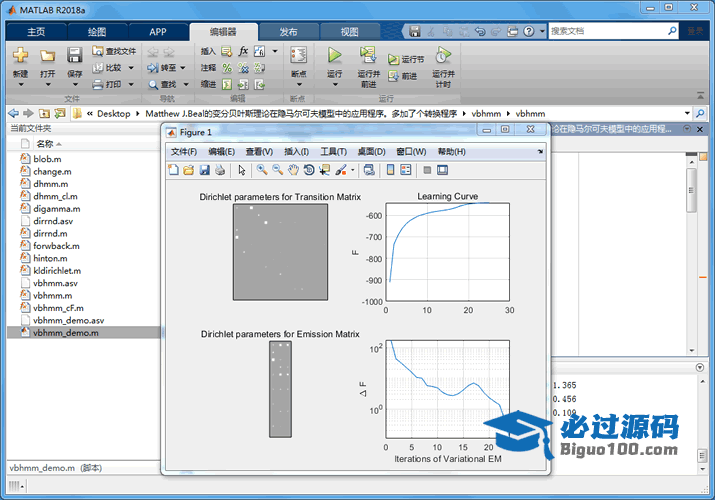The image size is (715, 500).
Task: Open the dropdown arrow under 断点
Action: 299,85
